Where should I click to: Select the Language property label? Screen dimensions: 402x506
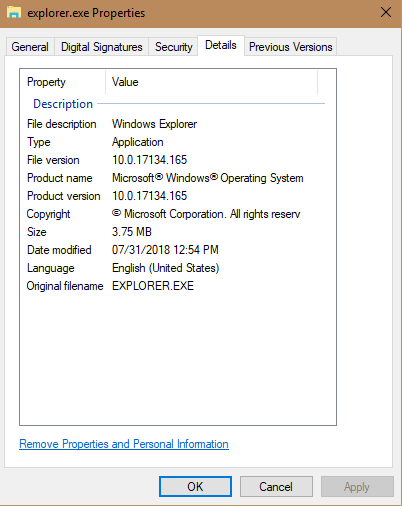50,268
